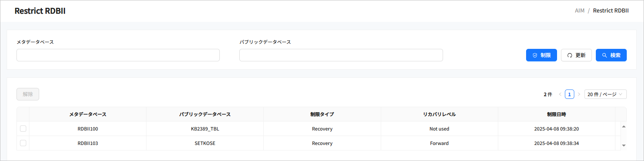The width and height of the screenshot is (644, 161).
Task: Click the SETKOSE table cell
Action: (x=205, y=143)
